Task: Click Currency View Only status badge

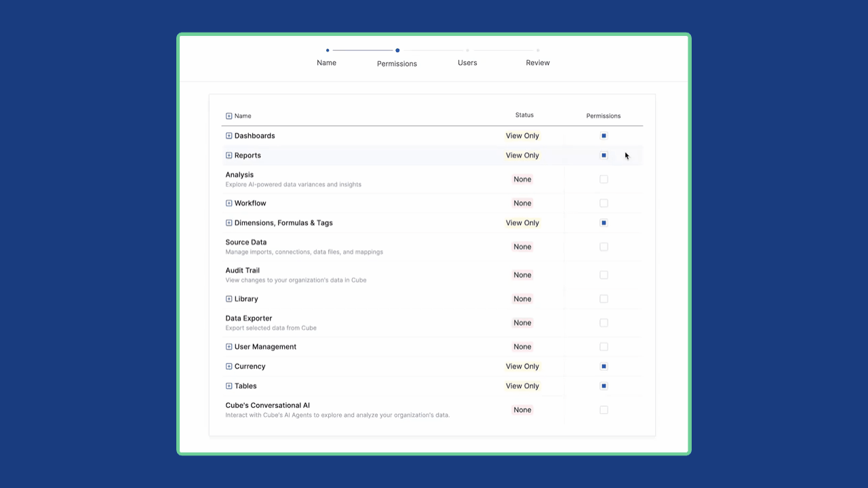Action: point(522,367)
